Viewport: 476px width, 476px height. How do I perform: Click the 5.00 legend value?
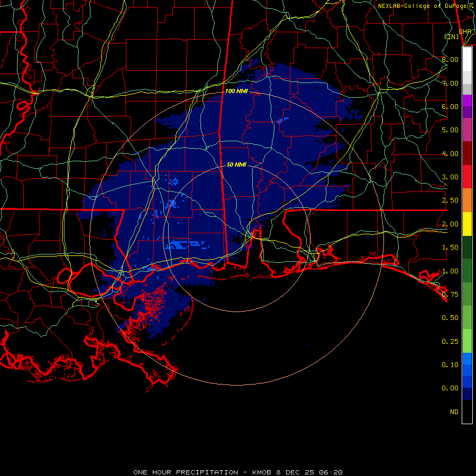click(450, 130)
